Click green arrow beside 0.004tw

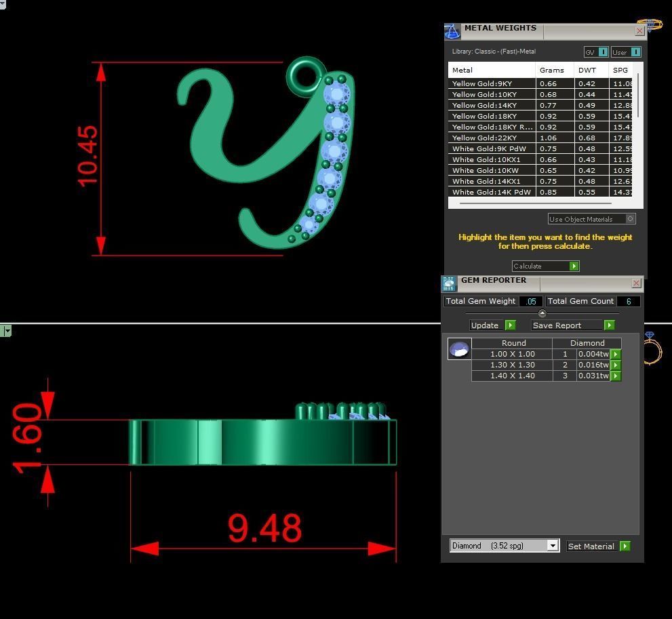[x=616, y=354]
